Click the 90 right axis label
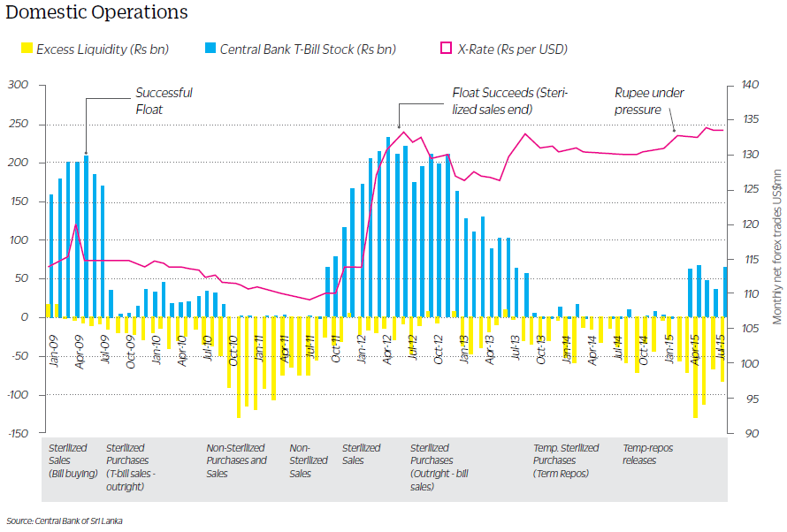Screen dimensions: 787x532 pos(752,433)
